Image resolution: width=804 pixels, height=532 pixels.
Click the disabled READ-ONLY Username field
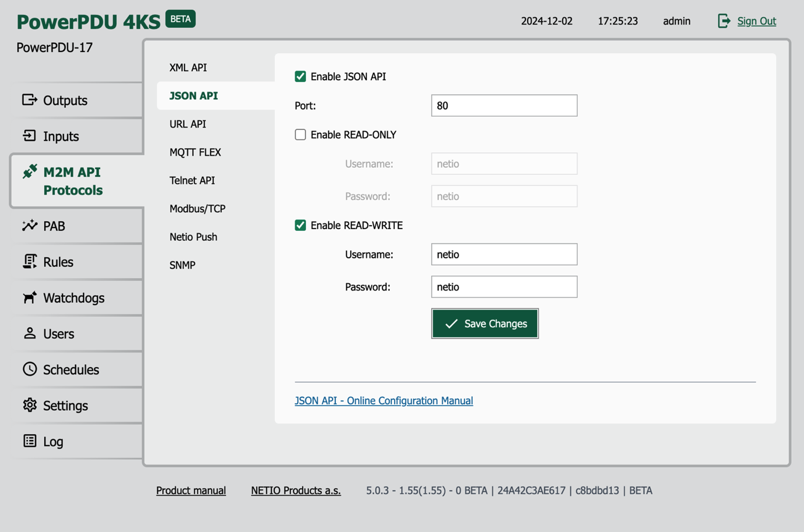coord(504,164)
